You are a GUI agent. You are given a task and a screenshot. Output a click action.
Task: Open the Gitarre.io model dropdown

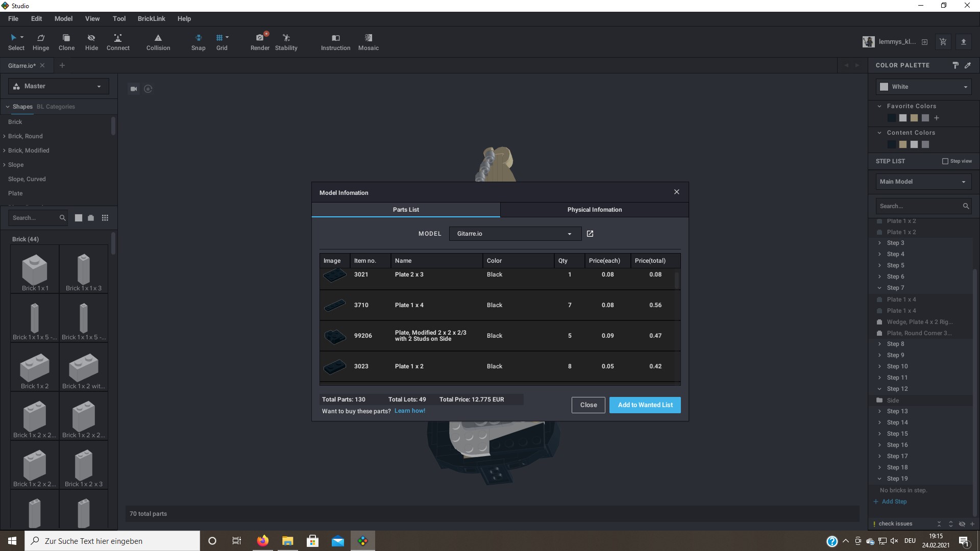pyautogui.click(x=515, y=234)
